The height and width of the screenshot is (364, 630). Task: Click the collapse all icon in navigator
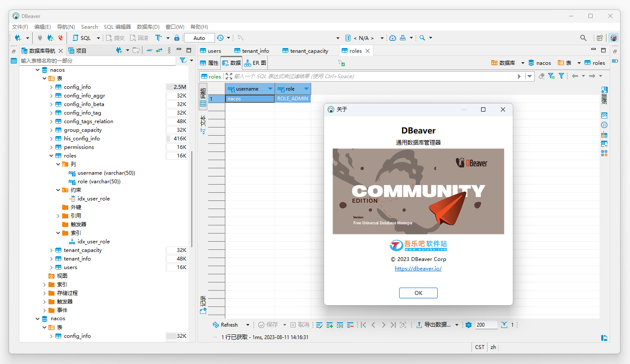149,50
